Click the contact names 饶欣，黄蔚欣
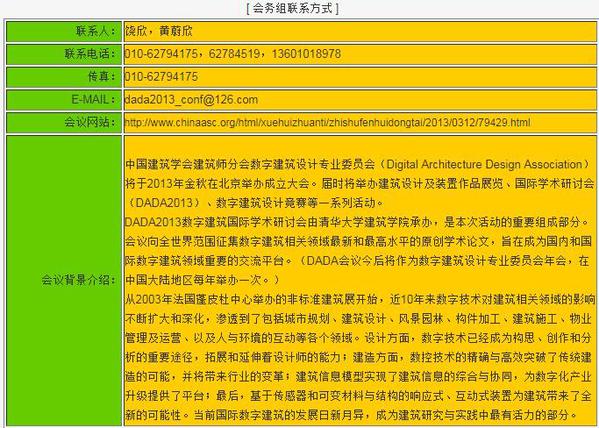Screen dimensions: 599x428 (159, 31)
